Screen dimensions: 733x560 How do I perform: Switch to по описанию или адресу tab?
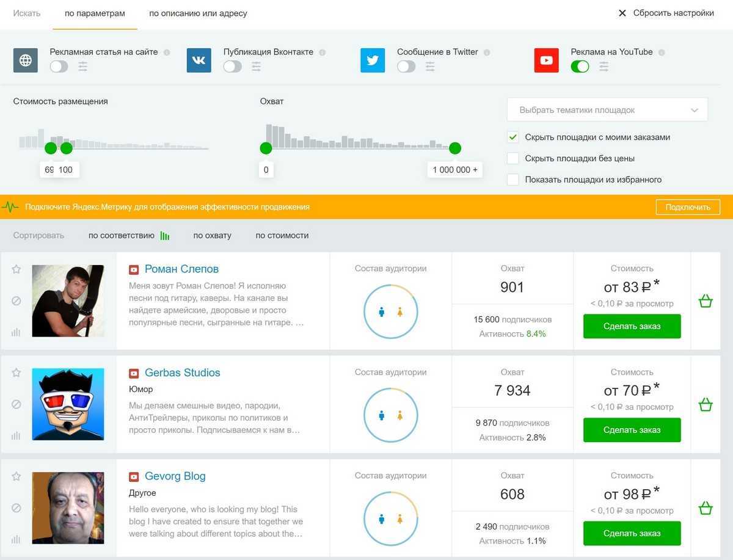click(x=198, y=13)
